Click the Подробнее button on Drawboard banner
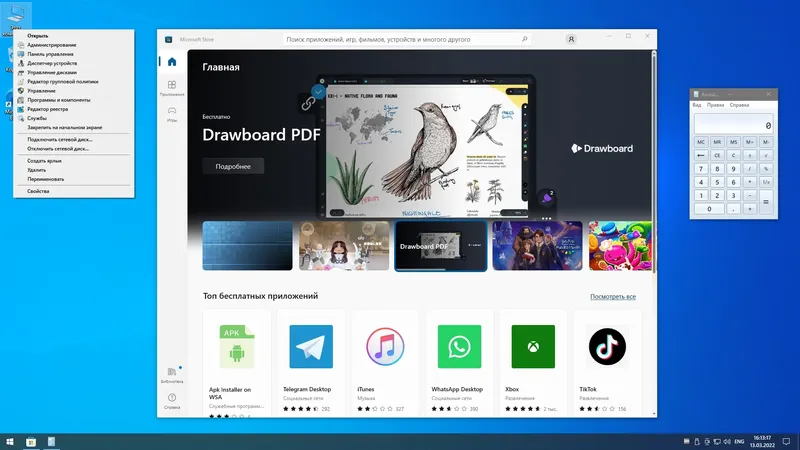The height and width of the screenshot is (450, 800). [x=233, y=166]
